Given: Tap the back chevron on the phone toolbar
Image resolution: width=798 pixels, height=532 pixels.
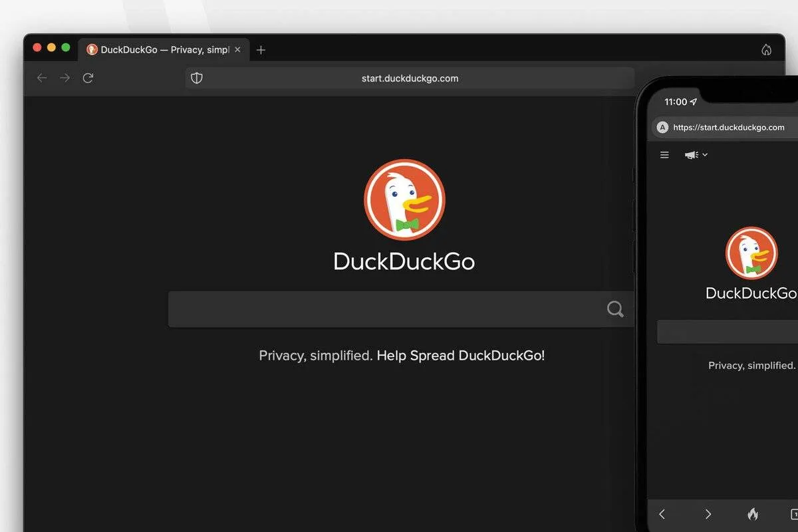Looking at the screenshot, I should [662, 514].
